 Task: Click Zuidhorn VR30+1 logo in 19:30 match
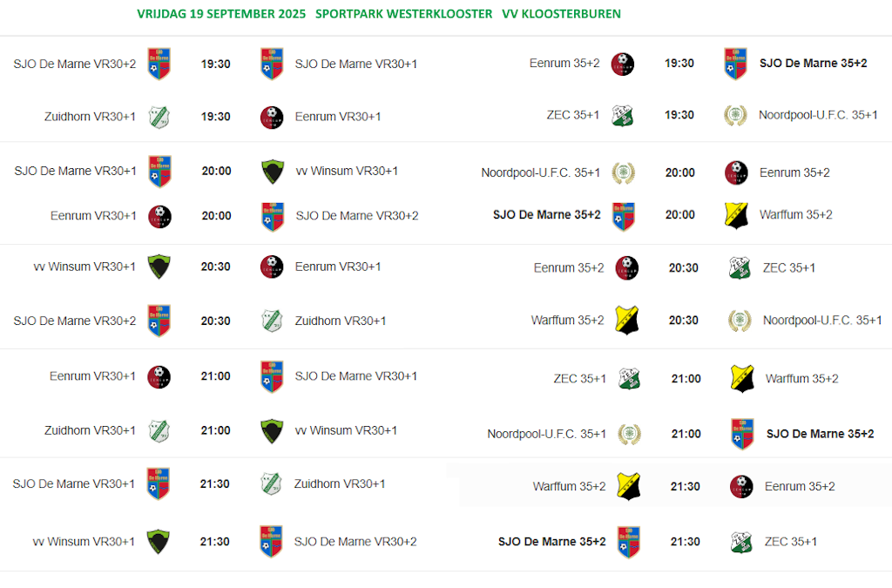click(159, 117)
